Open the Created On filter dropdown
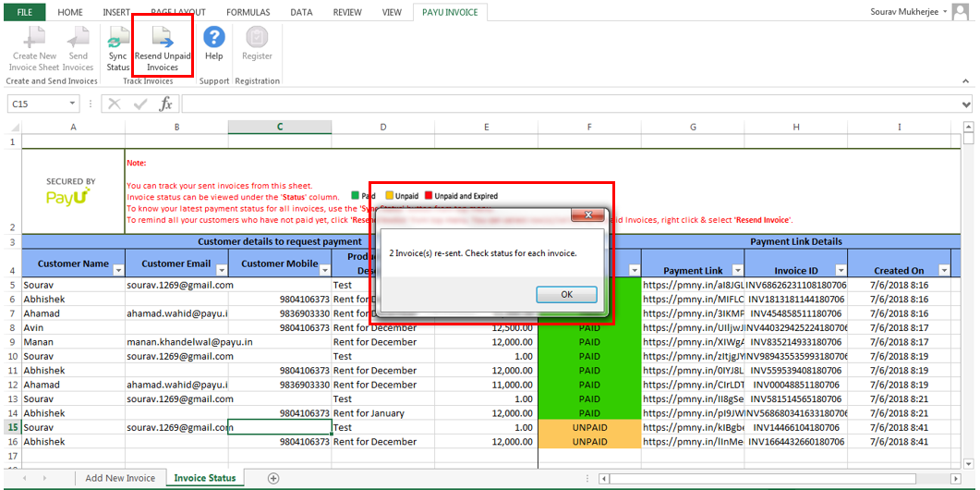980x490 pixels. click(944, 270)
